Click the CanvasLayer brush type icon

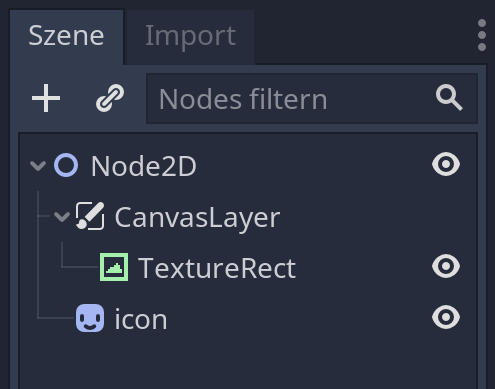click(90, 216)
